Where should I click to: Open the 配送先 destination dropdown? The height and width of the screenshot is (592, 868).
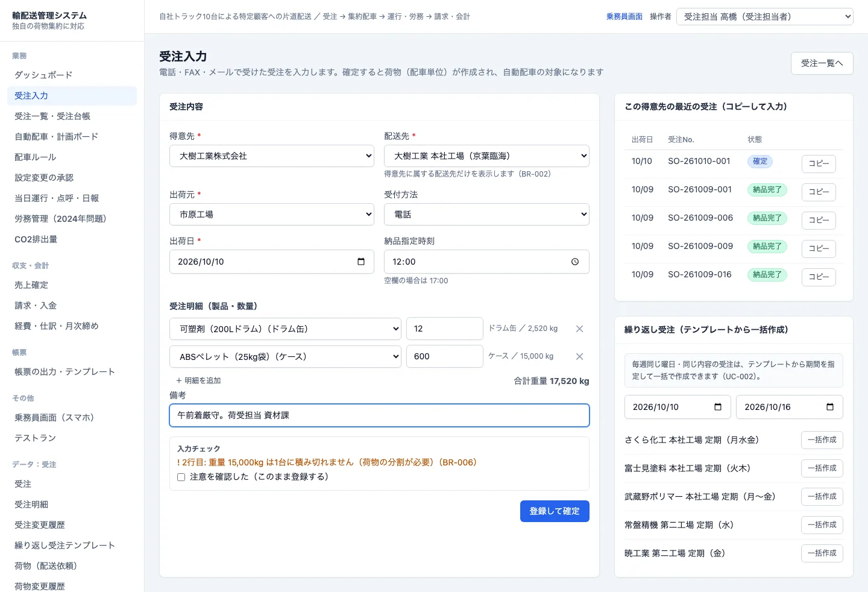pyautogui.click(x=486, y=156)
